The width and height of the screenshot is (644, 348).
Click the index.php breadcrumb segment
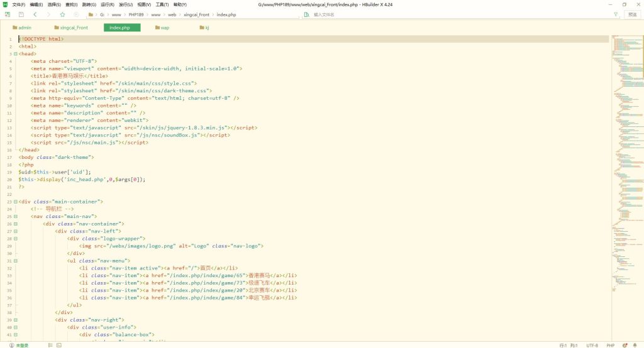226,14
